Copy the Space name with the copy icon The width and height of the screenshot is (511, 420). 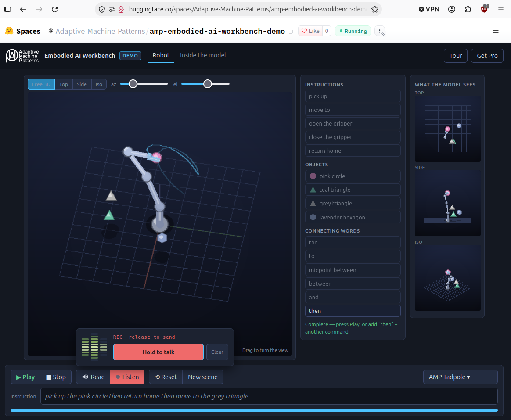[290, 31]
